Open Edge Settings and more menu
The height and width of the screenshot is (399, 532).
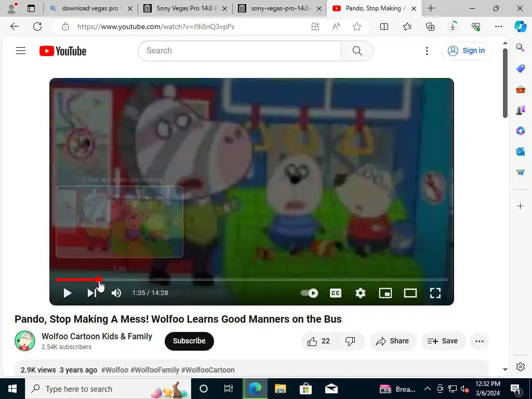point(498,26)
